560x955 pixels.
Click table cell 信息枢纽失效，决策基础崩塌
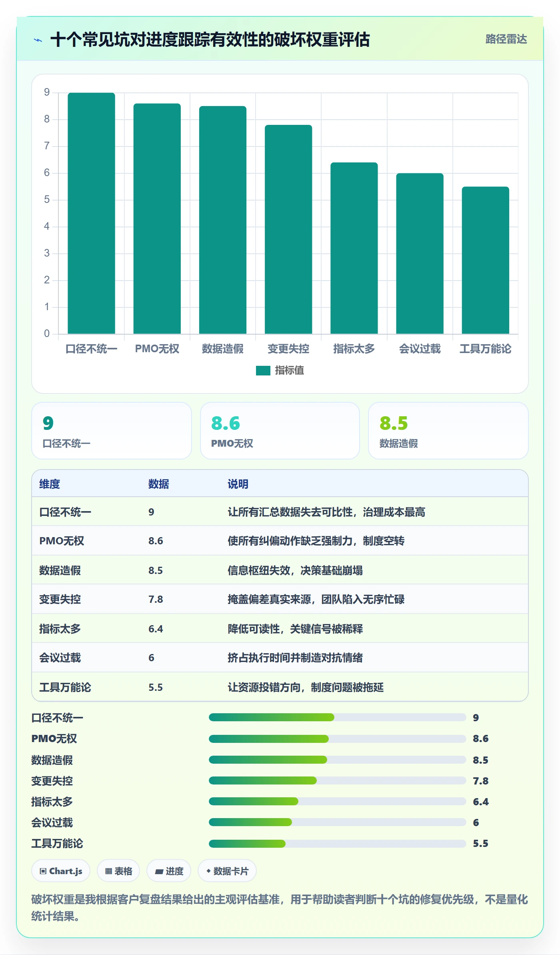[295, 570]
